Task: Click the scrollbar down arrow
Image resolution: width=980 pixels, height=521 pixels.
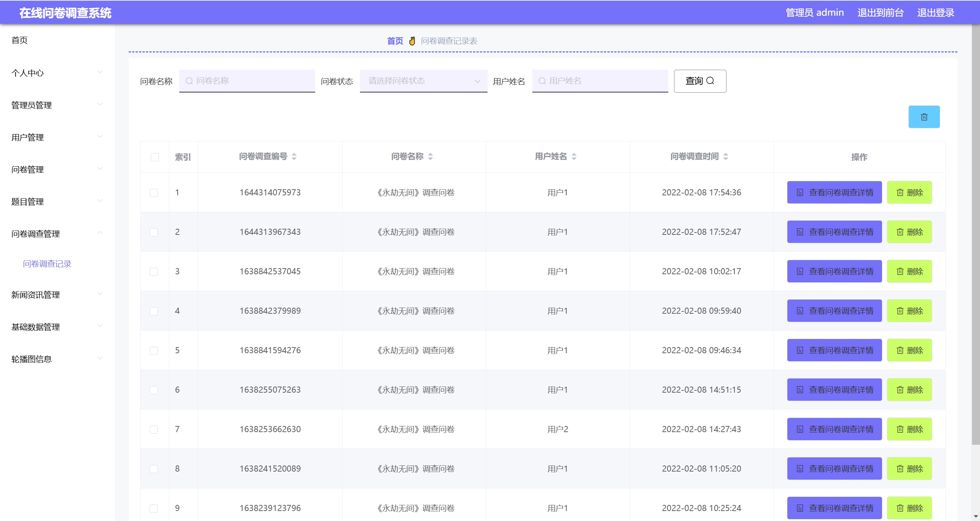Action: tap(976, 517)
